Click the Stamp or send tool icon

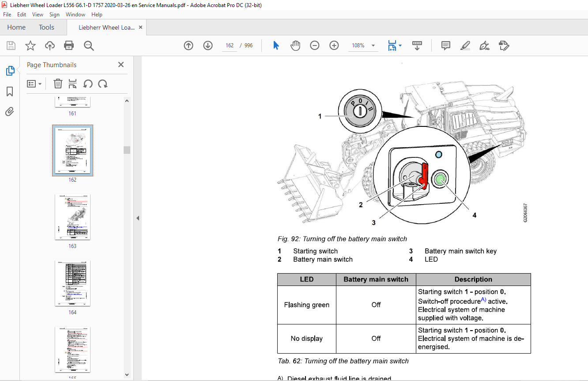pos(504,46)
